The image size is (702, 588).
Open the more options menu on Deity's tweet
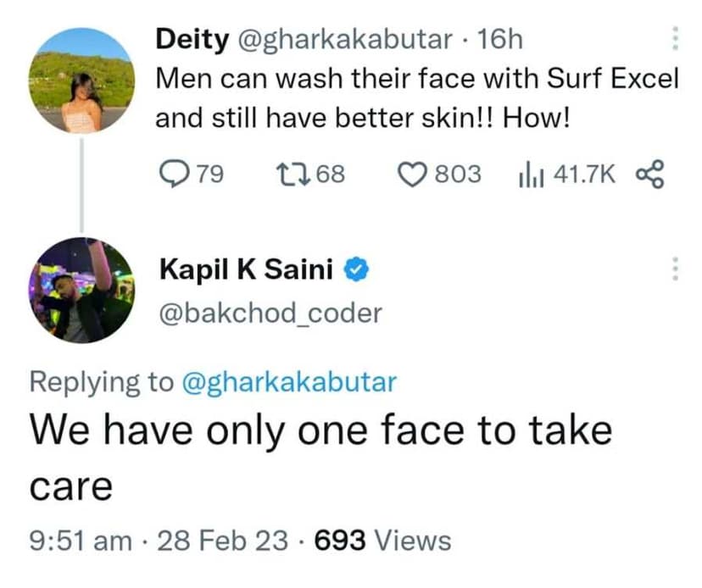coord(675,38)
